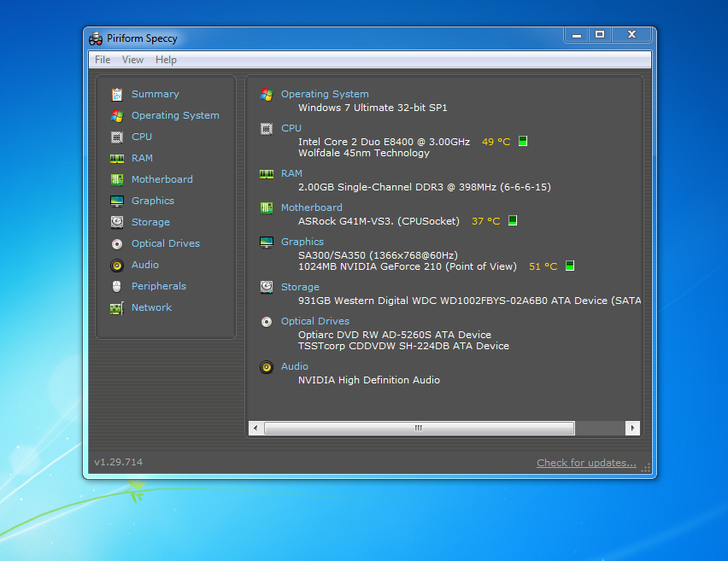Screen dimensions: 728x561
Task: Click the Check for updates link
Action: 586,463
